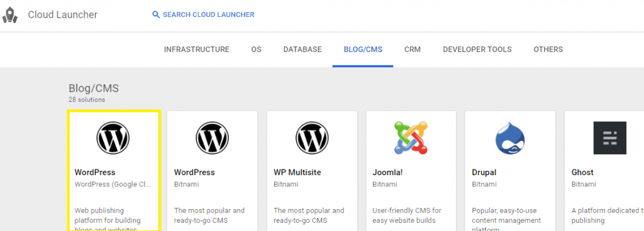Click the search magnifier icon

point(156,14)
